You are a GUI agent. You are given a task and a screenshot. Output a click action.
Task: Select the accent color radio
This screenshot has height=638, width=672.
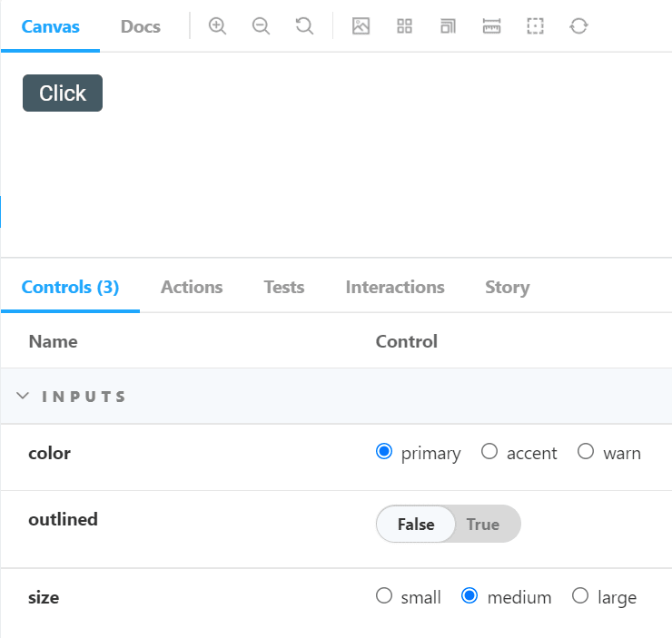click(x=489, y=451)
